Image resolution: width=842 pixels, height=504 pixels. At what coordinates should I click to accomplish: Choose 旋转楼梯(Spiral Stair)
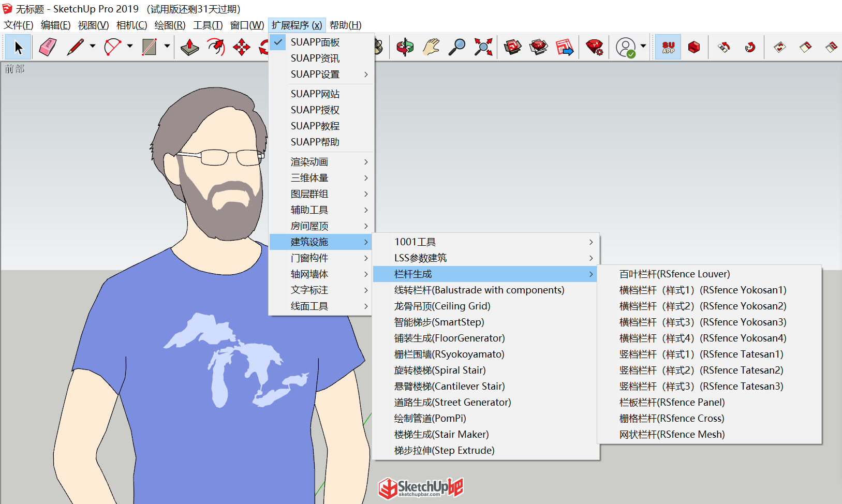(x=486, y=370)
